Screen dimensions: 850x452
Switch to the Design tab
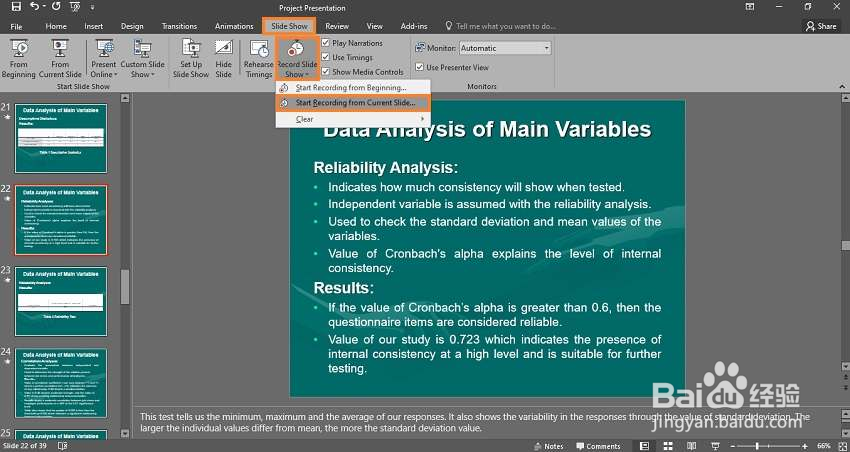point(132,26)
